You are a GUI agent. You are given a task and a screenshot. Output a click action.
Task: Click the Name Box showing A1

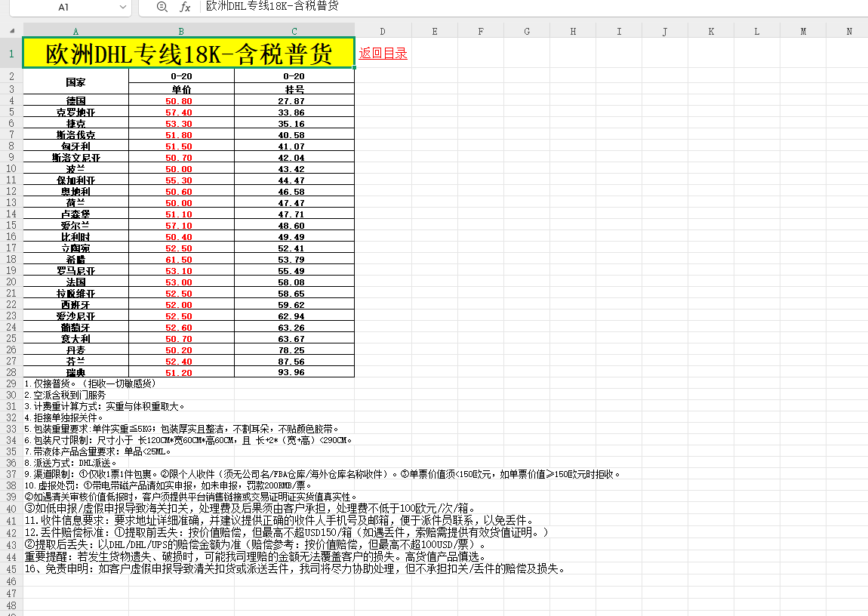63,8
